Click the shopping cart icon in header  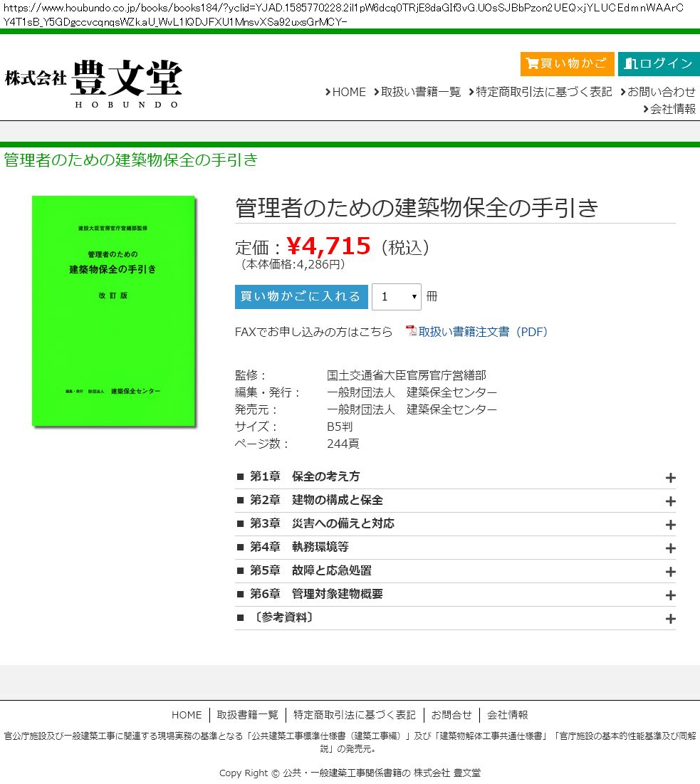click(x=532, y=64)
